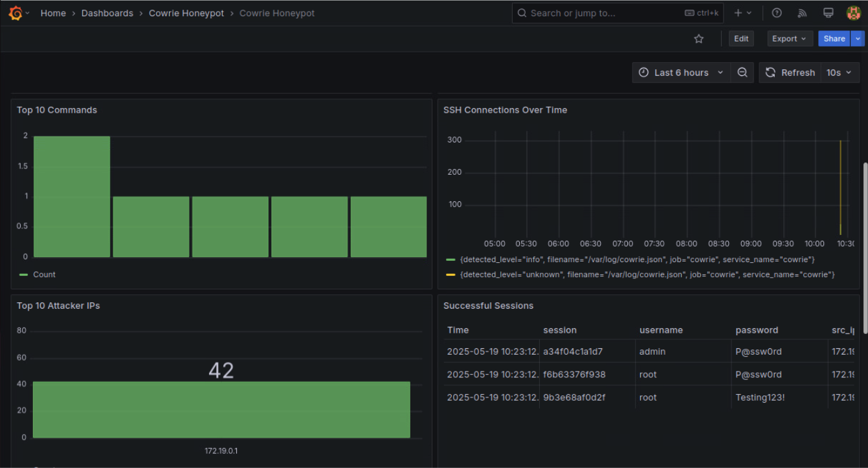Click the tallest bar in Top 10 Commands
This screenshot has width=868, height=468.
click(72, 197)
